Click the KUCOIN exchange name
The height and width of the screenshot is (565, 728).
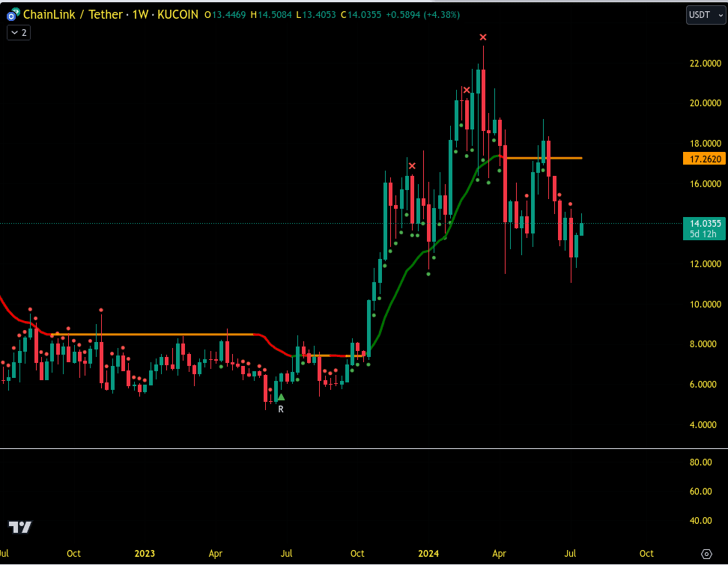(x=178, y=15)
